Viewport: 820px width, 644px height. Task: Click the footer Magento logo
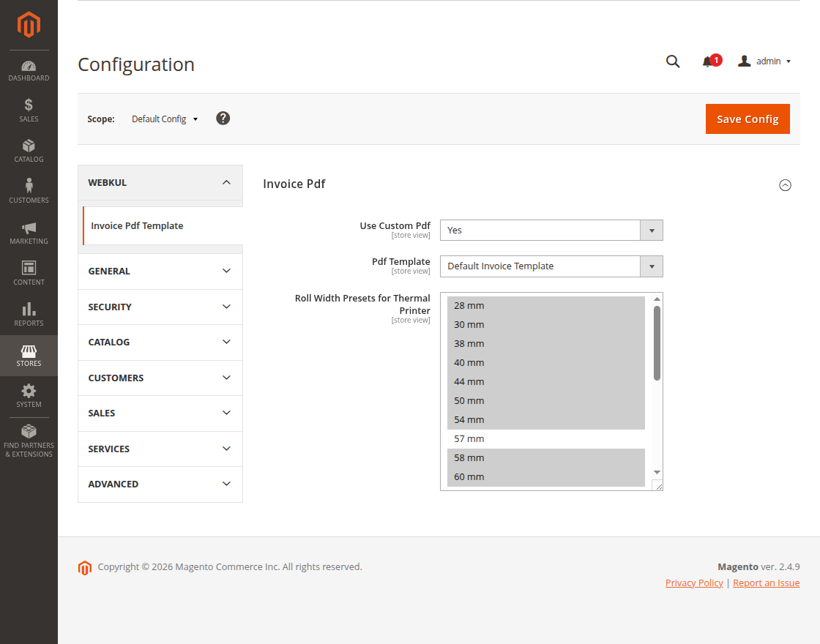pyautogui.click(x=85, y=567)
